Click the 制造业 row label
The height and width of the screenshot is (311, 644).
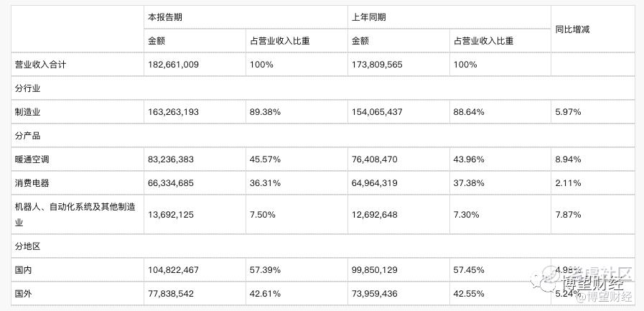pos(27,112)
